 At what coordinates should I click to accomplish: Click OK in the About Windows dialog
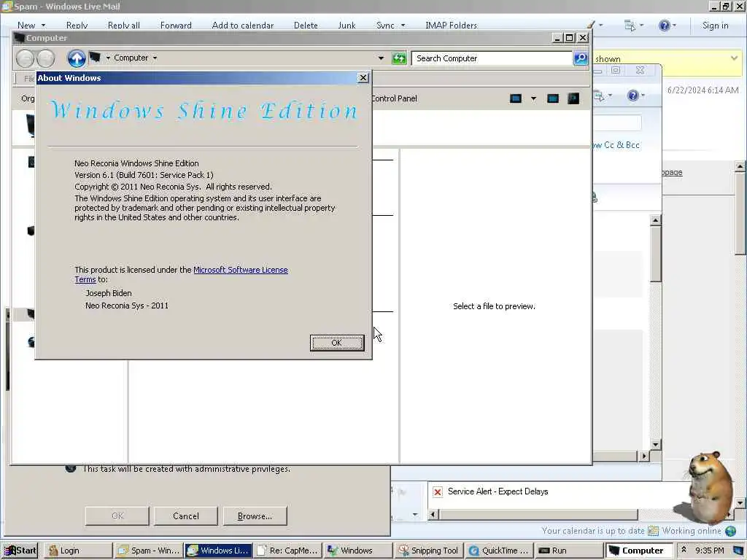tap(337, 343)
